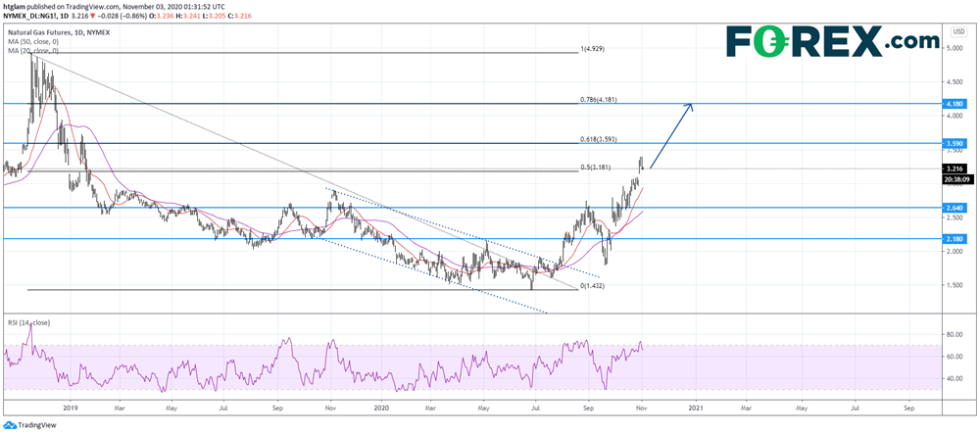The width and height of the screenshot is (980, 435).
Task: Click the FOREX.com logo
Action: pyautogui.click(x=832, y=40)
